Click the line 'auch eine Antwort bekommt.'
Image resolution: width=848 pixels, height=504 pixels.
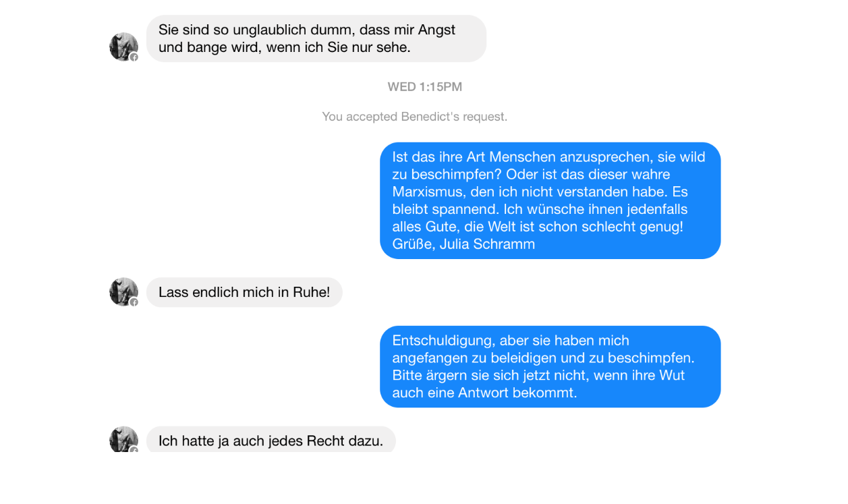point(484,393)
